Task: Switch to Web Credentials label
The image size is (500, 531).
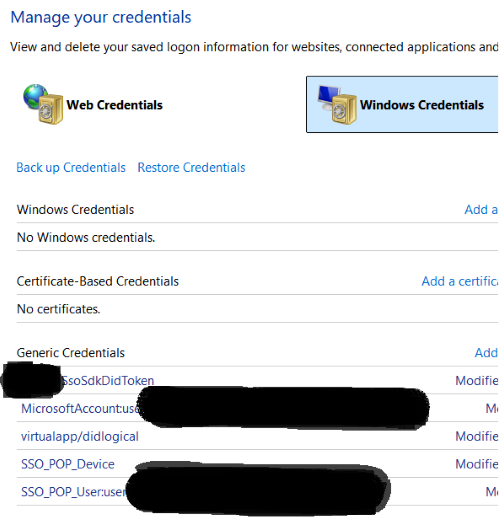Action: pos(114,105)
